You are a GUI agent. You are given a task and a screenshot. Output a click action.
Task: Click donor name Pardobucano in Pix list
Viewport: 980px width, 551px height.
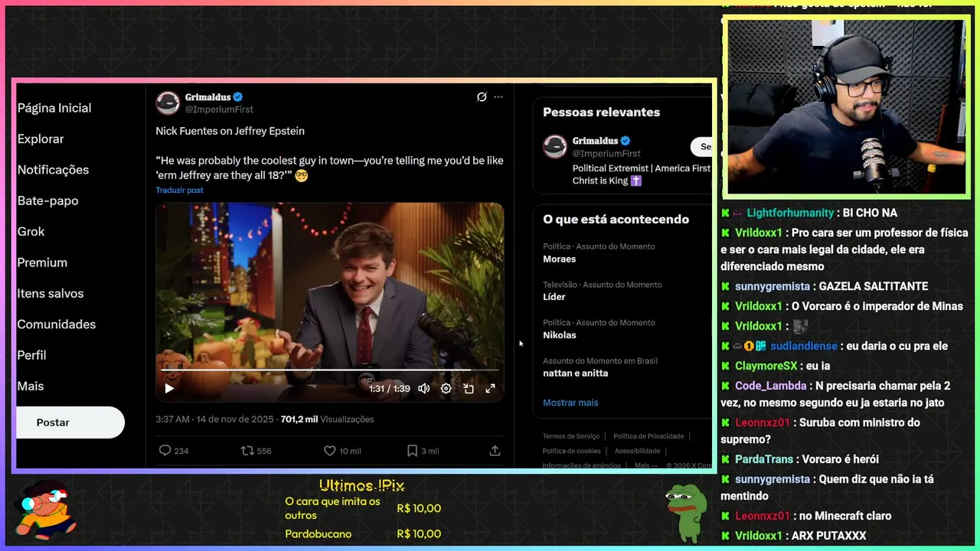point(318,534)
